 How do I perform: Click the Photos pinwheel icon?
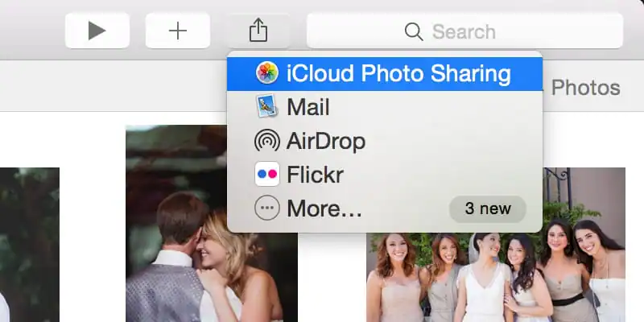pos(267,73)
